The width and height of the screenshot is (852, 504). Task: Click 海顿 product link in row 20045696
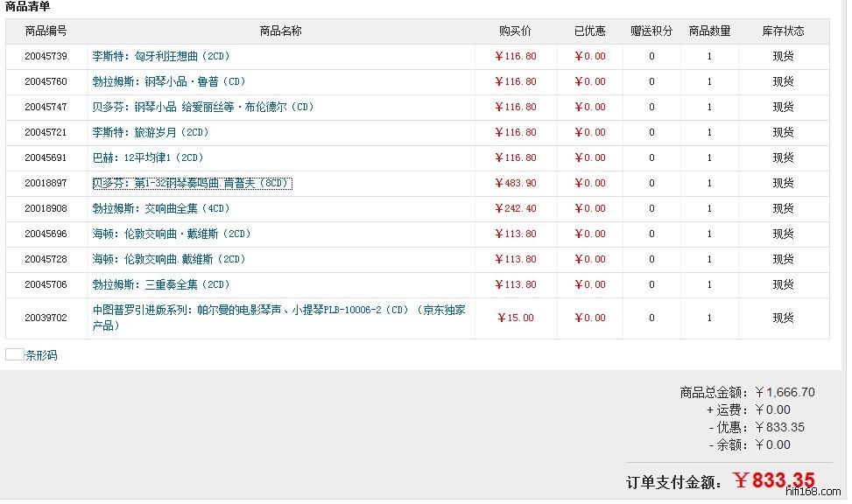pyautogui.click(x=172, y=234)
